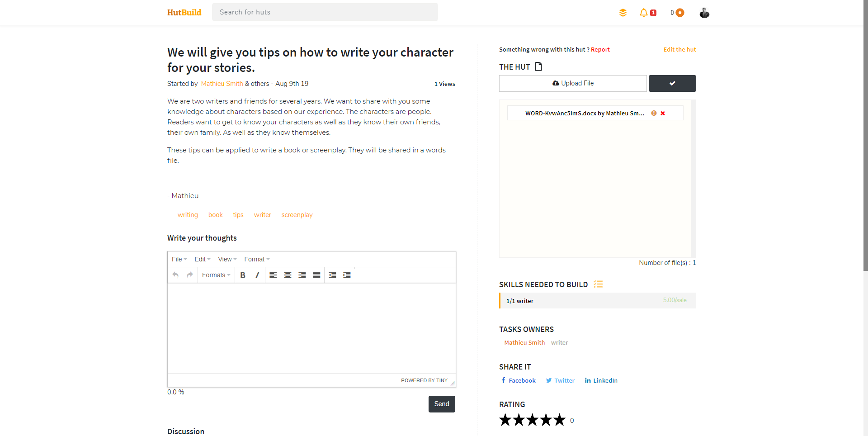Toggle bold formatting in editor
Screen dimensions: 868x436
243,275
